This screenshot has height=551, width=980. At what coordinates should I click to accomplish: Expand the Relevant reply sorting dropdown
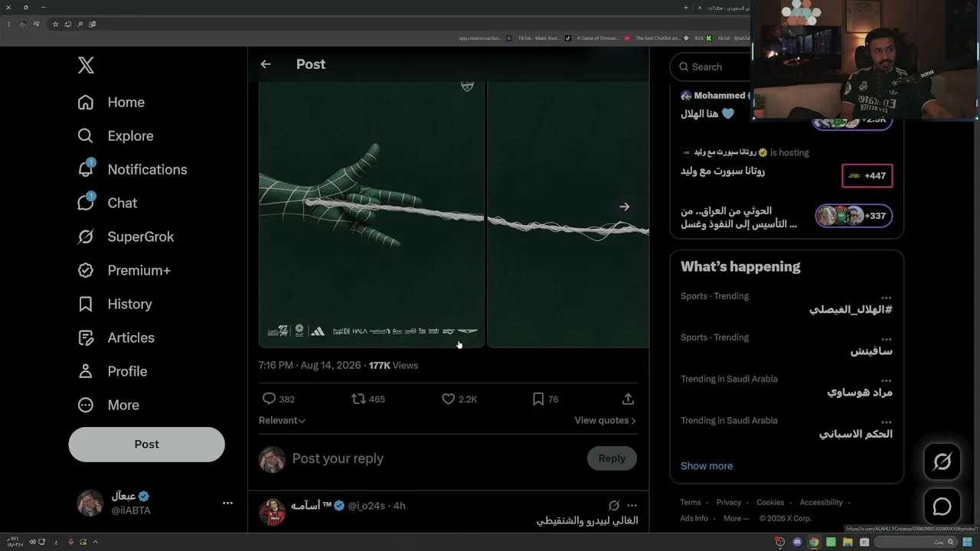click(282, 420)
